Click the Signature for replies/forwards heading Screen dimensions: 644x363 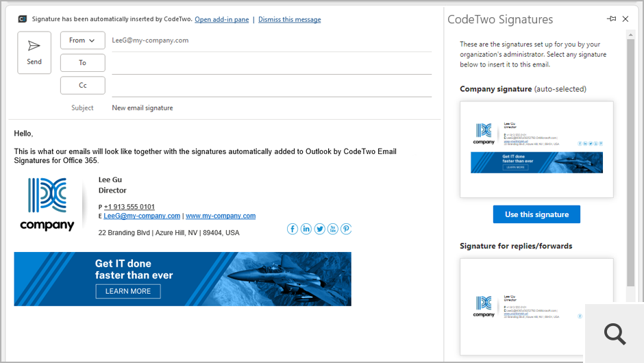[516, 246]
